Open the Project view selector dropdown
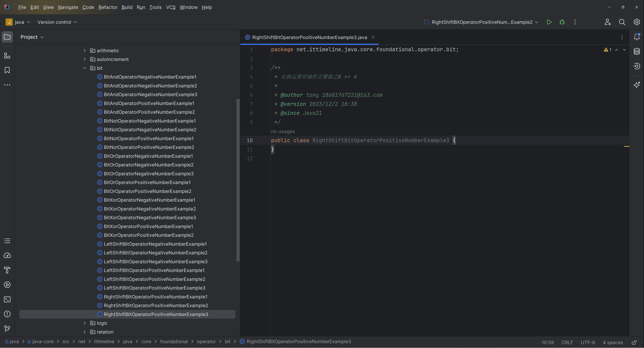 [x=32, y=37]
